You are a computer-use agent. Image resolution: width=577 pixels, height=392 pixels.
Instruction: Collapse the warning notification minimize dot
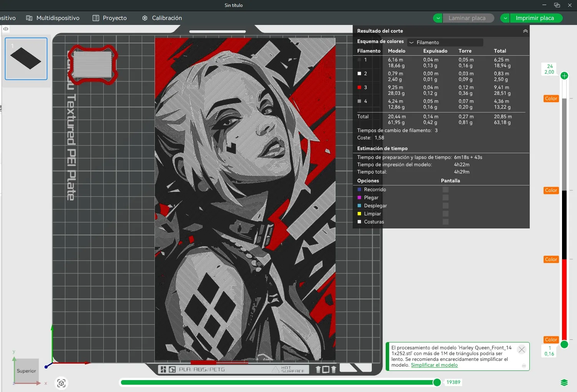pos(524,366)
